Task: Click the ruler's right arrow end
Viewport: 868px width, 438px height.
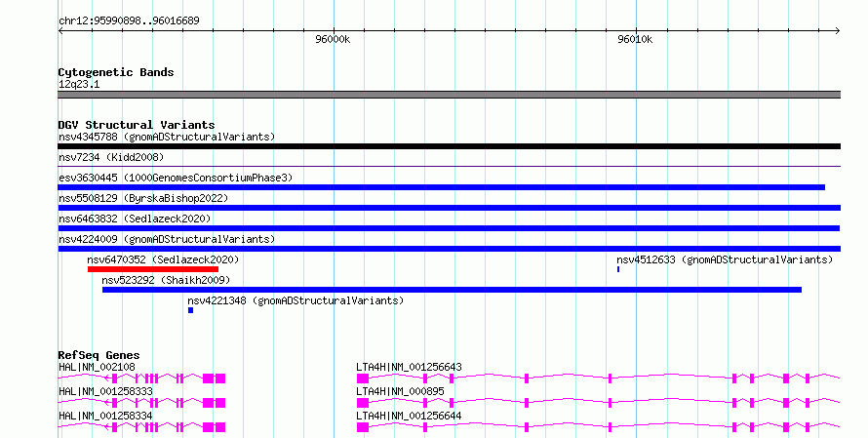Action: 838,31
